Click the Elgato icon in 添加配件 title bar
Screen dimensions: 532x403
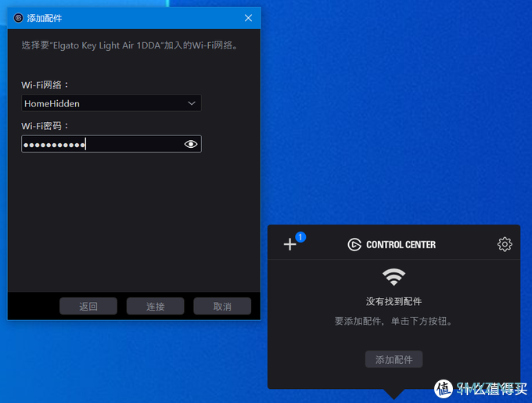point(18,18)
